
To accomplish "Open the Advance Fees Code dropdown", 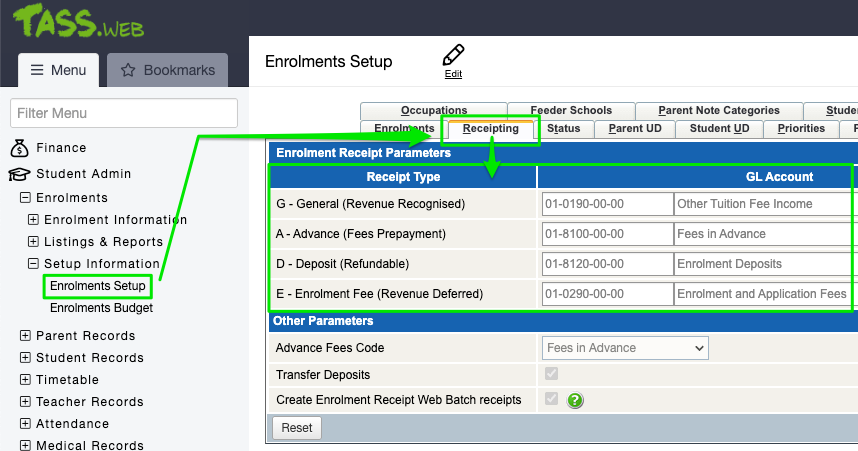I will [x=625, y=348].
